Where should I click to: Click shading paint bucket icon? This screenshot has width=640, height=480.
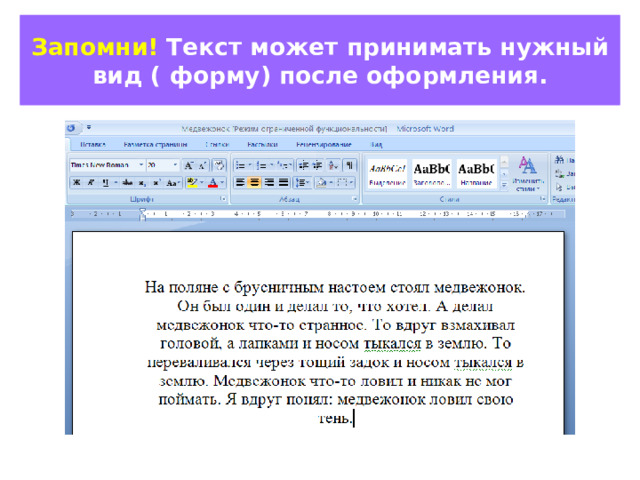coord(322,182)
